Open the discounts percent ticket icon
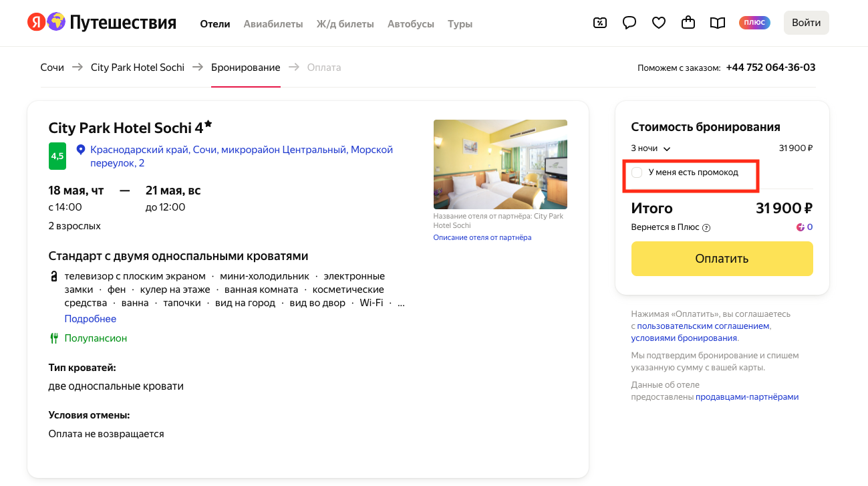 pyautogui.click(x=600, y=23)
